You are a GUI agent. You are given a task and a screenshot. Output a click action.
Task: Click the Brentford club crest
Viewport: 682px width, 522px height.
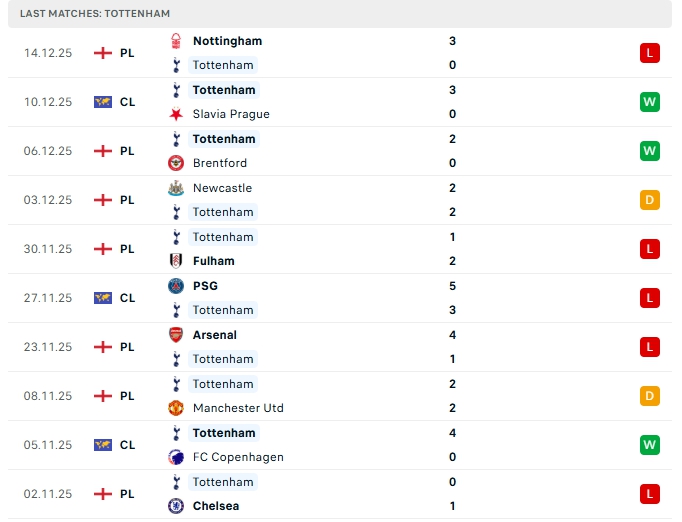pos(176,163)
